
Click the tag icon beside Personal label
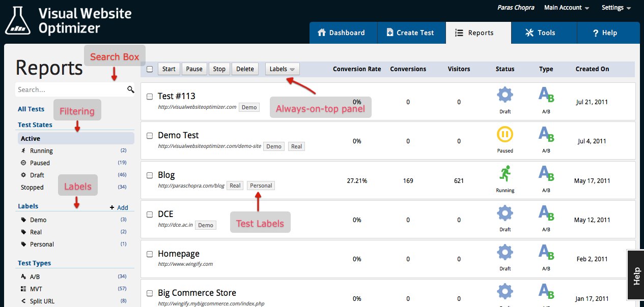tap(23, 244)
